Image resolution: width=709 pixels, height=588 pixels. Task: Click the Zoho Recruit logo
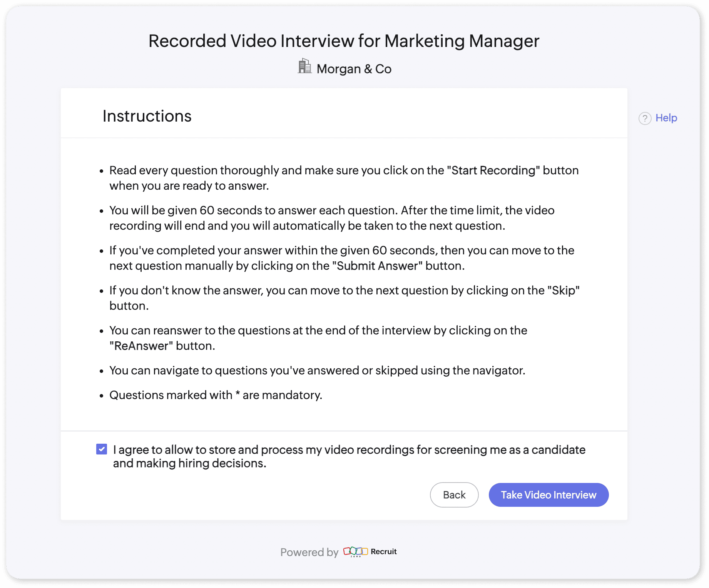(370, 552)
